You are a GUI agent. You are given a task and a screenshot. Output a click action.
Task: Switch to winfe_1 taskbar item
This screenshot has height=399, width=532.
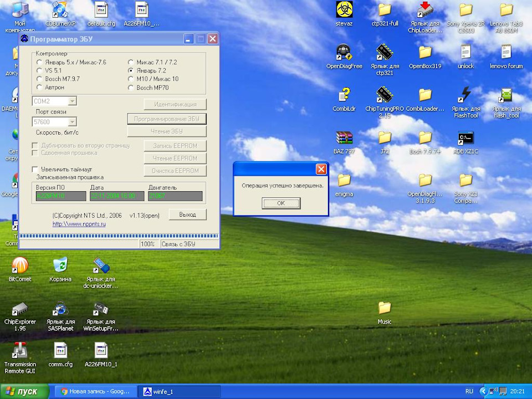click(x=177, y=391)
